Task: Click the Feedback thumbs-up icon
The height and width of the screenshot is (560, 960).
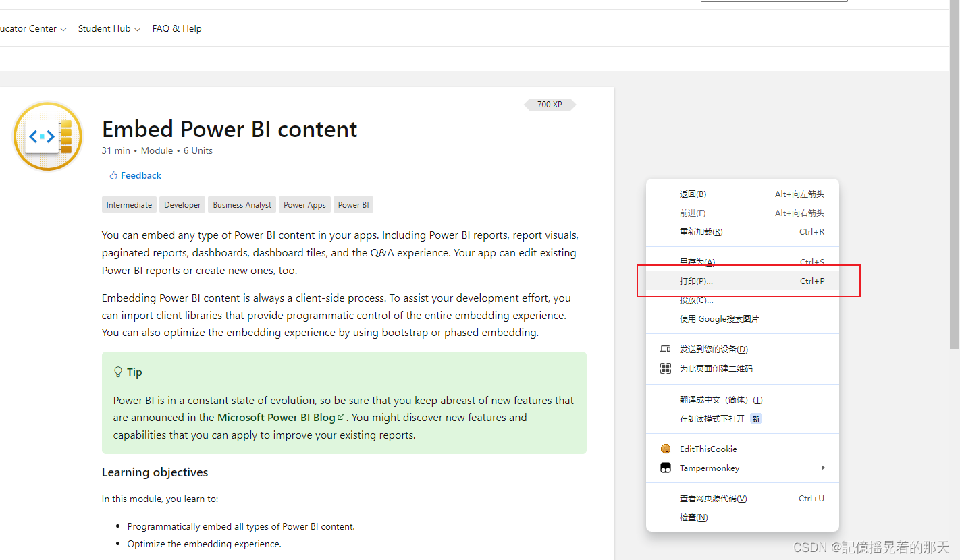Action: click(113, 175)
